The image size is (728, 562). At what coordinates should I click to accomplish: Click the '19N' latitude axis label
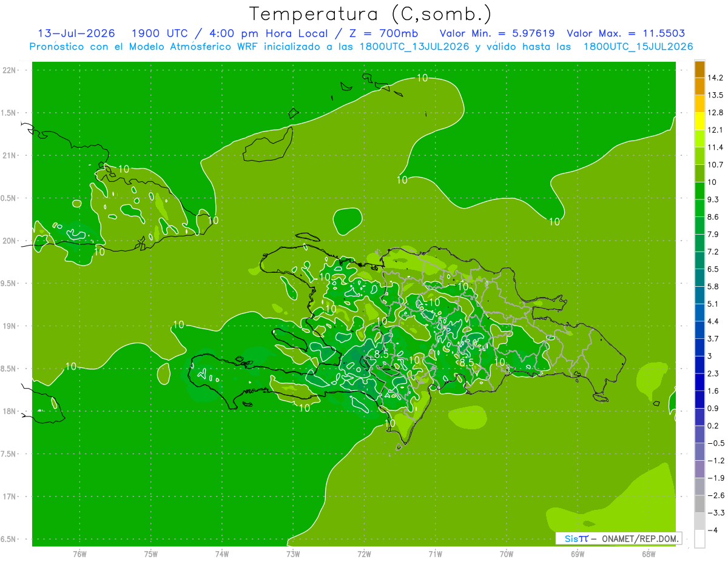coord(10,326)
